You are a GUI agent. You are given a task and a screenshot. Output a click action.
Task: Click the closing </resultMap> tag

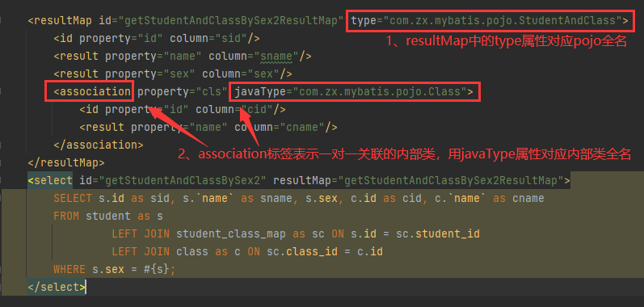(66, 162)
